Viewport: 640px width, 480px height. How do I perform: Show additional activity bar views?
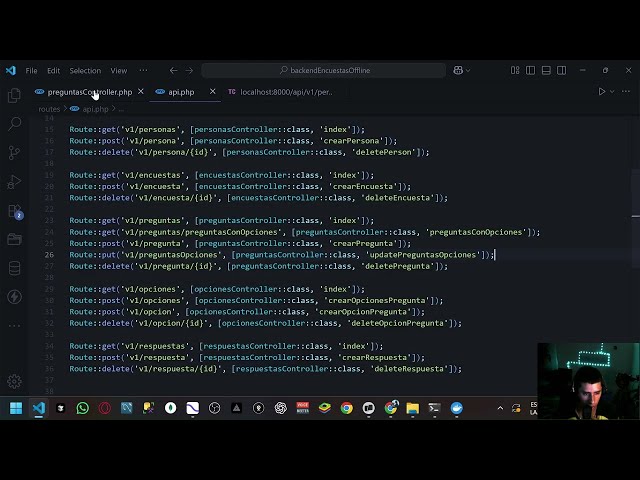14,325
